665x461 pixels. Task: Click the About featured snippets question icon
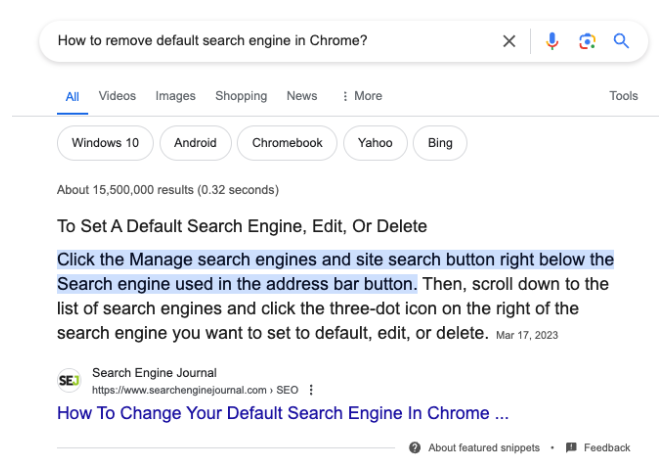tap(415, 447)
